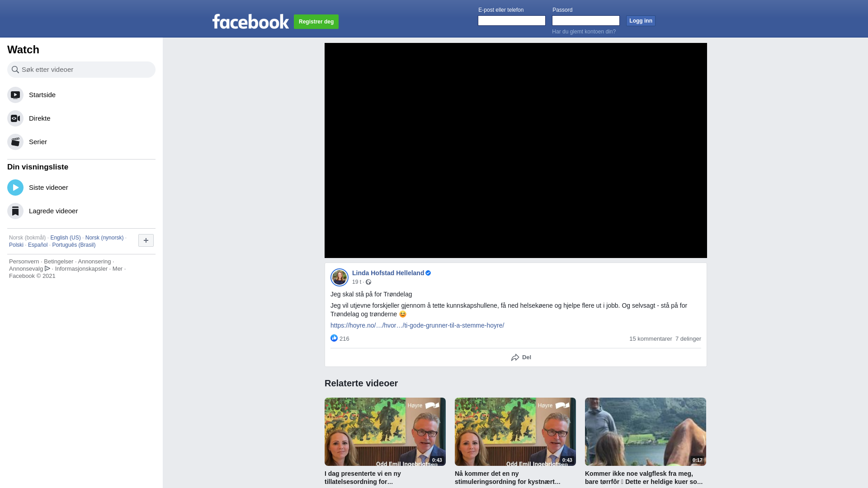The height and width of the screenshot is (488, 868).
Task: Open the Mer footer menu
Action: (x=118, y=269)
